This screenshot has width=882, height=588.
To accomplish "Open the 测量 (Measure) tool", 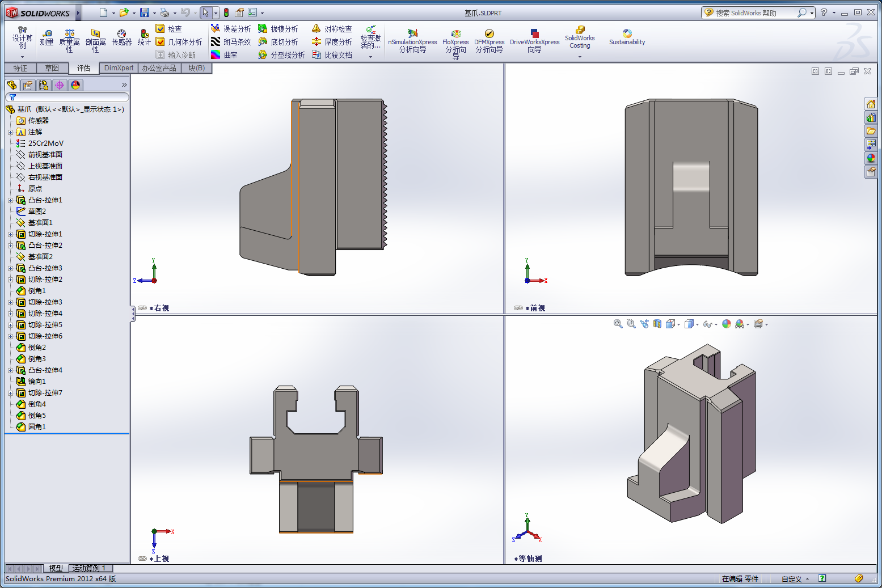I will coord(47,38).
